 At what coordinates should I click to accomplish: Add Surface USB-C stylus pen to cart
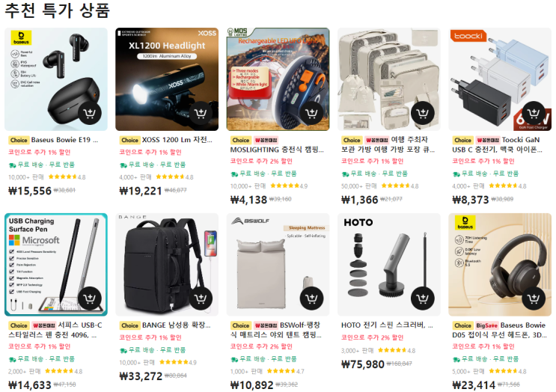89,298
